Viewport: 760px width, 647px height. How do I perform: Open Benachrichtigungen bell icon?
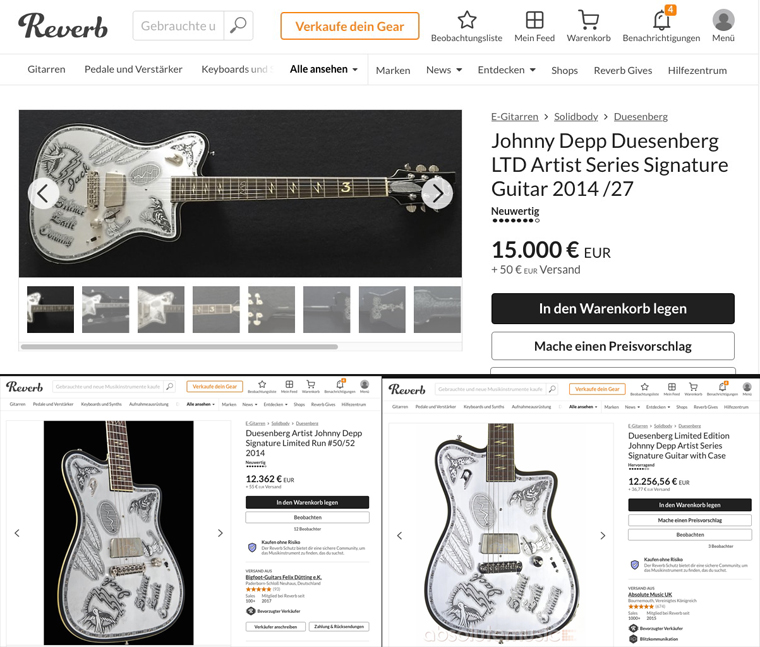[x=662, y=20]
